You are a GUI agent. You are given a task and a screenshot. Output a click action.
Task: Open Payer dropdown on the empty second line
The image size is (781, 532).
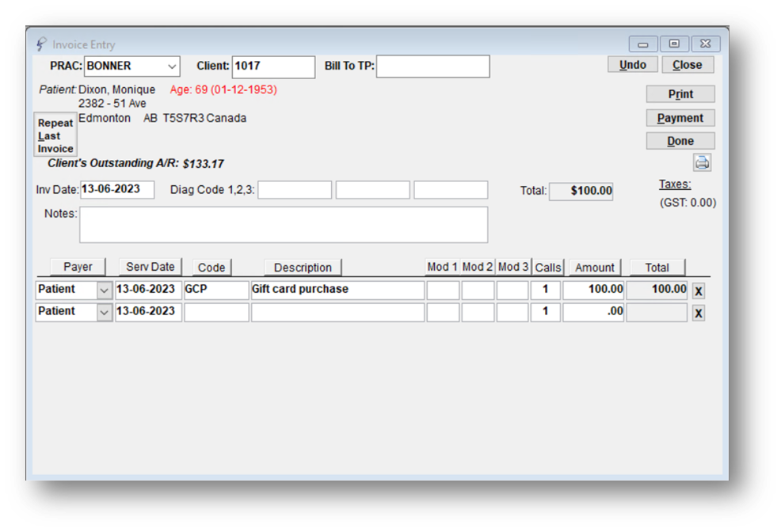[x=104, y=313]
